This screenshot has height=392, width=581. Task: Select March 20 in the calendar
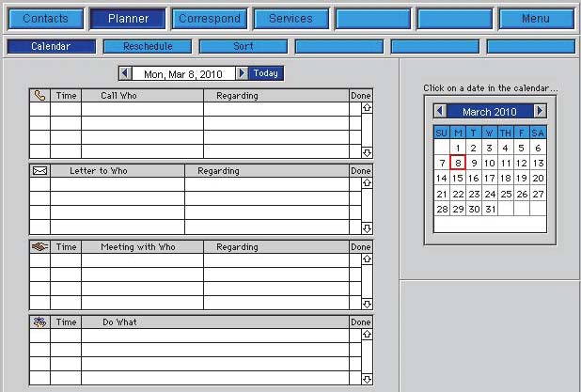(x=538, y=179)
